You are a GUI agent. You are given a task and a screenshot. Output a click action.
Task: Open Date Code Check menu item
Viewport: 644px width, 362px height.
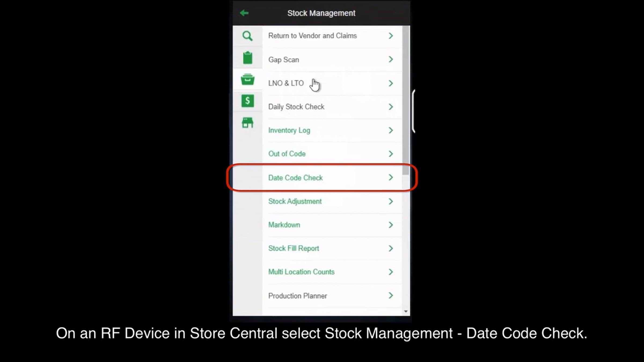coord(295,178)
